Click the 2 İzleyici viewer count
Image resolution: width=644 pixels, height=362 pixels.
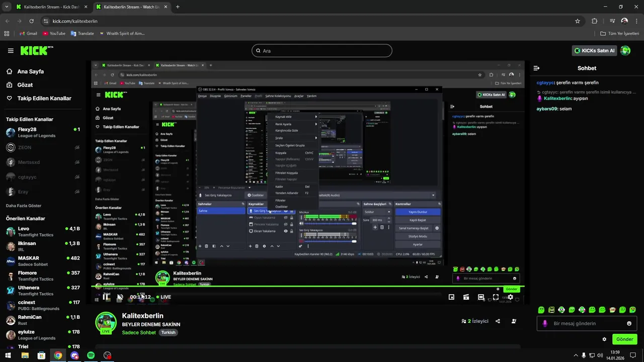click(x=475, y=321)
